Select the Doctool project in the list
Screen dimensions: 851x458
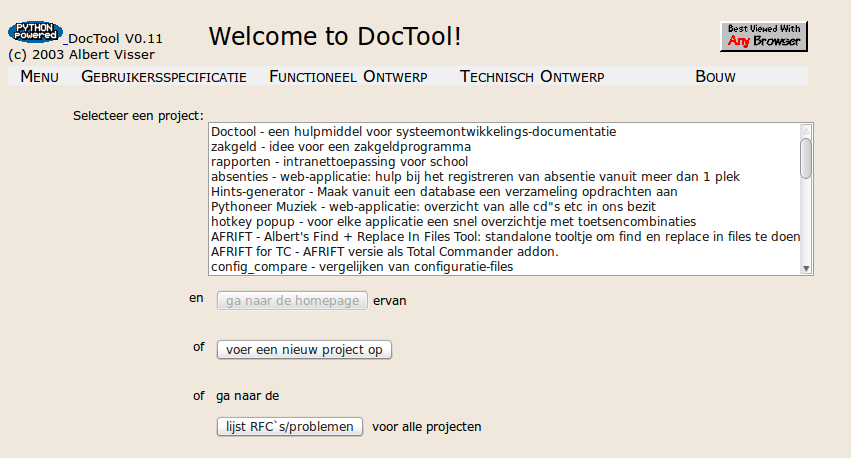(x=505, y=132)
